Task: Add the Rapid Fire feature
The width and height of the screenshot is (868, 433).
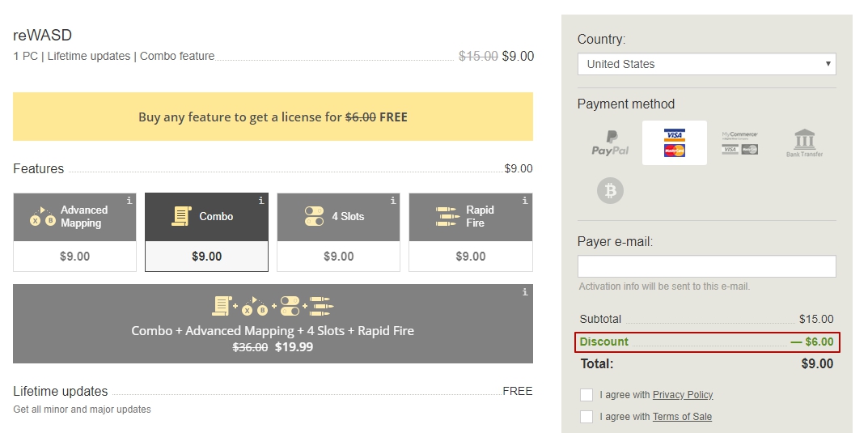Action: coord(470,231)
